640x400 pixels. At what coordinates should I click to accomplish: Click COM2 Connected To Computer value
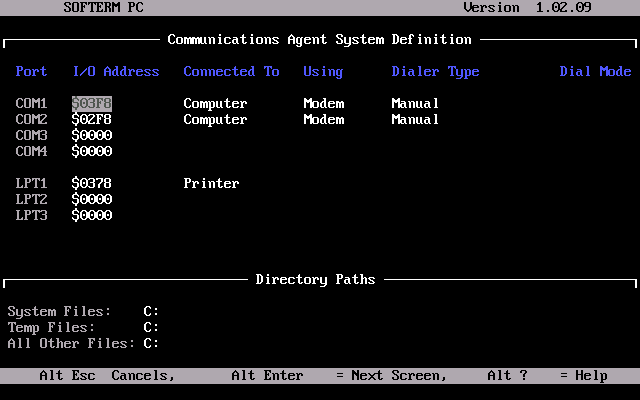tap(216, 120)
